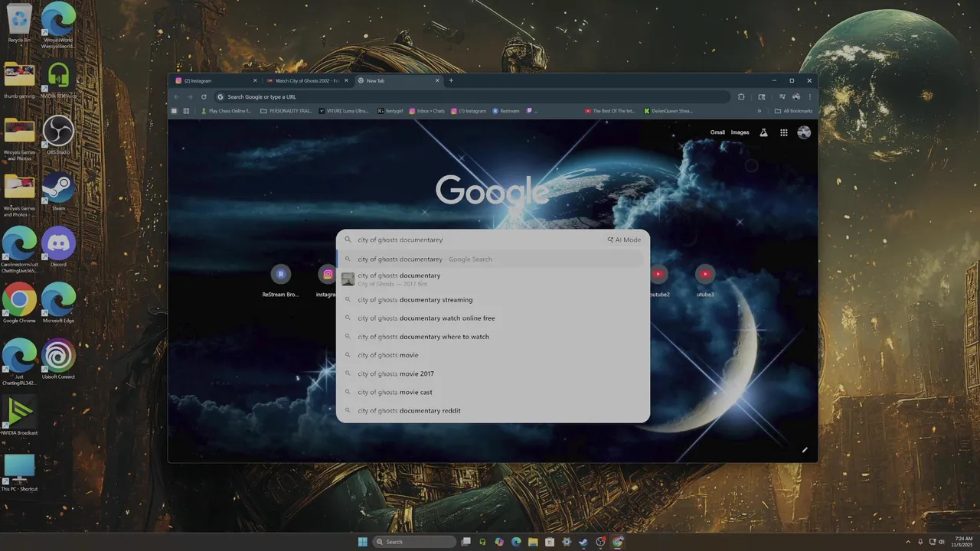Image resolution: width=980 pixels, height=551 pixels.
Task: Open the Ubisoft Connect desktop shortcut
Action: click(58, 360)
